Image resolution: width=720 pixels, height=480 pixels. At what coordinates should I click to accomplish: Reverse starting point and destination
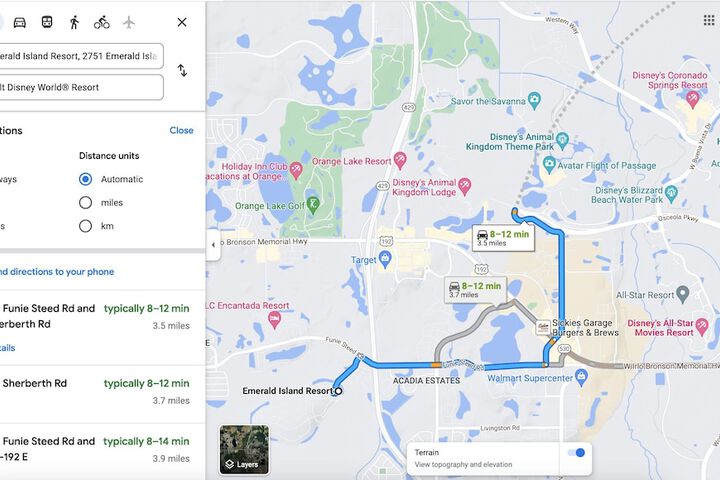point(182,70)
